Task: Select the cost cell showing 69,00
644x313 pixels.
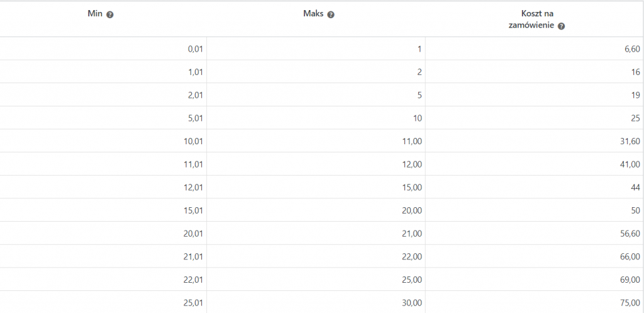Action: coord(535,279)
